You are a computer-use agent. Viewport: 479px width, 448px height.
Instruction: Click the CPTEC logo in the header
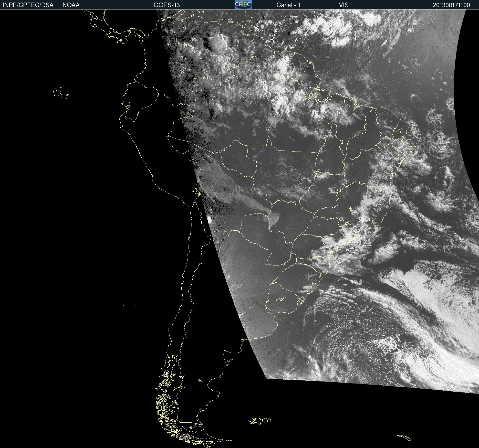point(243,5)
